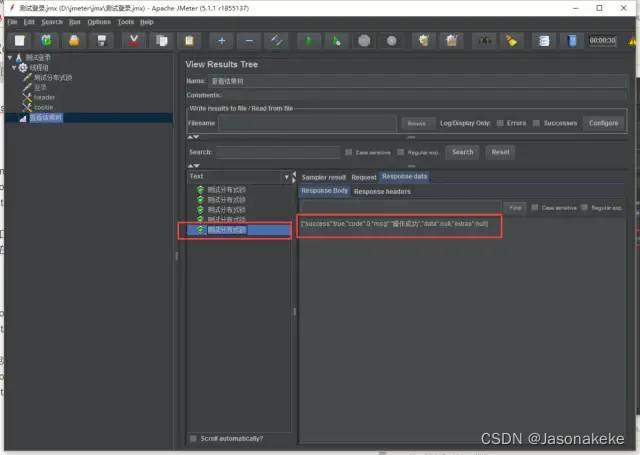Click into the Filename input field
The image size is (640, 455).
[x=307, y=123]
